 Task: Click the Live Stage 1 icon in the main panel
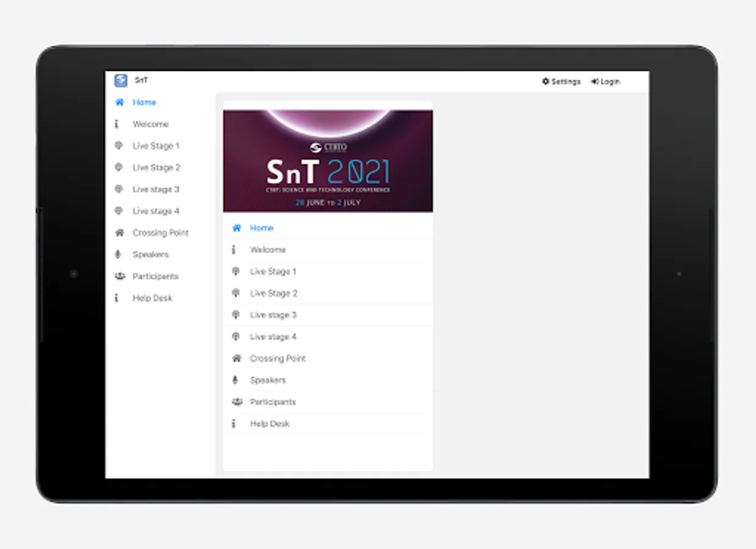point(236,271)
